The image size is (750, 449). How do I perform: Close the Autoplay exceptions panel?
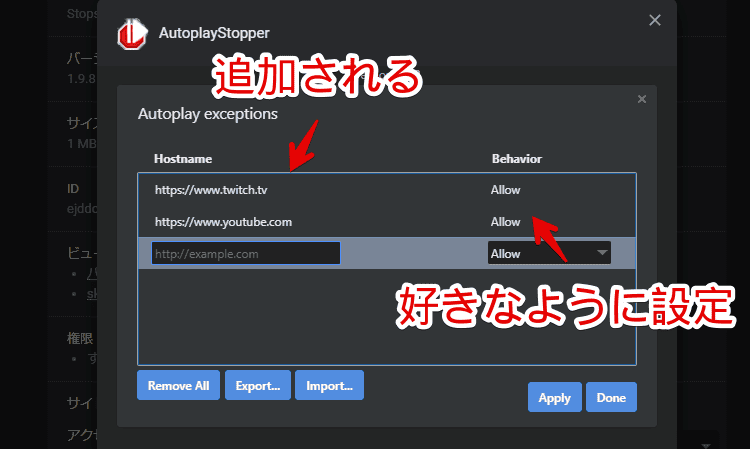(x=642, y=99)
